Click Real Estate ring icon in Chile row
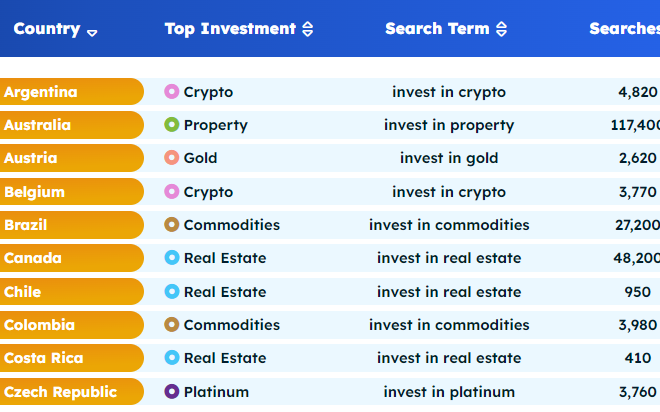Viewport: 660px width, 412px height. coord(171,292)
